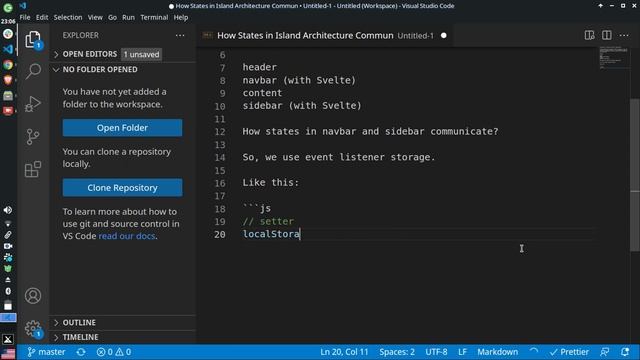Open the Run menu
640x360 pixels.
pyautogui.click(x=128, y=18)
